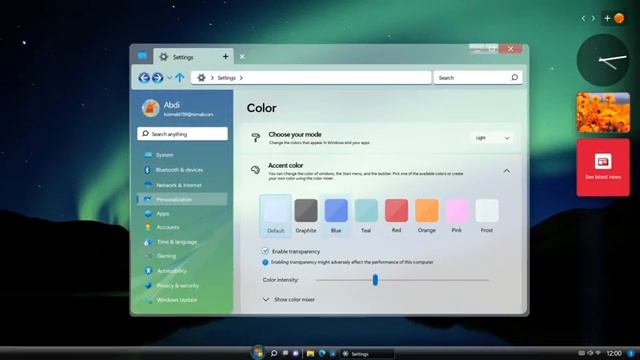Select the Red accent color
Viewport: 640px width, 360px height.
pos(396,216)
